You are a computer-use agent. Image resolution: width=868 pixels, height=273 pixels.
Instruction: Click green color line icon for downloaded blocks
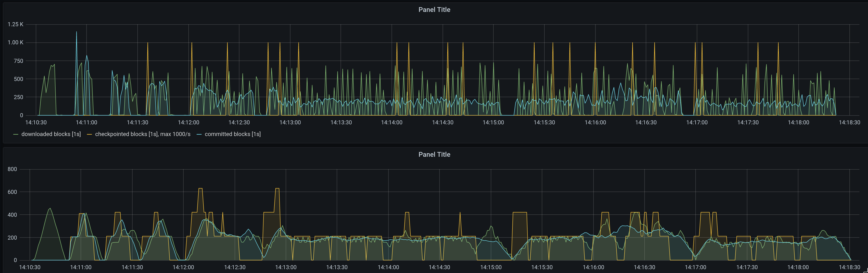pos(15,134)
